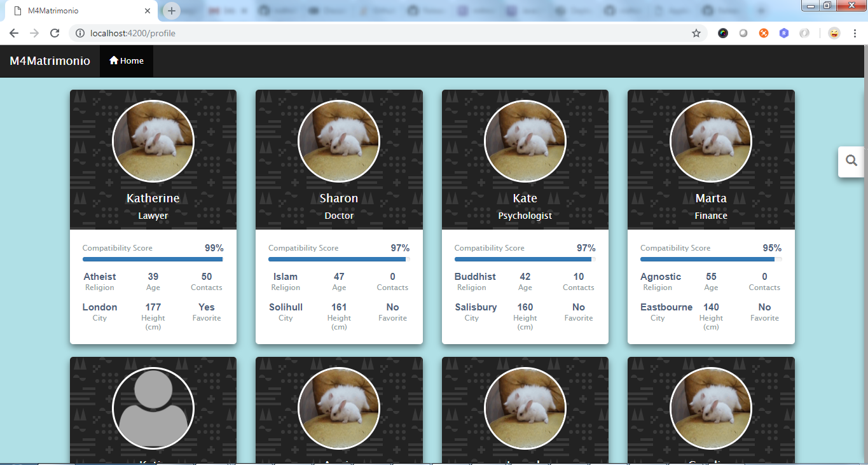Screen dimensions: 868x465
Task: Select the name Marta on the card
Action: (x=711, y=198)
